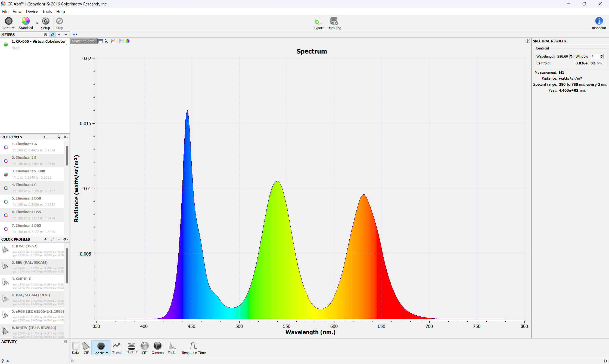Open the blue plus add-view dropdown
This screenshot has height=364, width=609.
coord(75,35)
